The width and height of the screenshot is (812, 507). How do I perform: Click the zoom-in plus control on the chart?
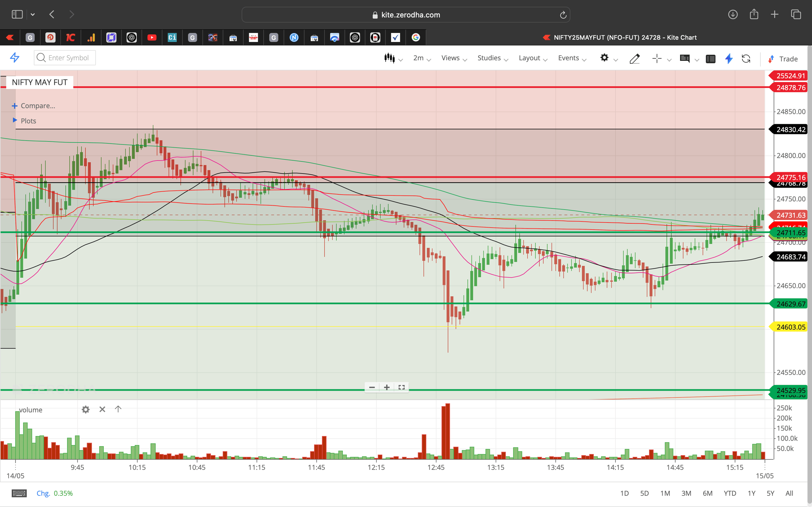[x=387, y=387]
